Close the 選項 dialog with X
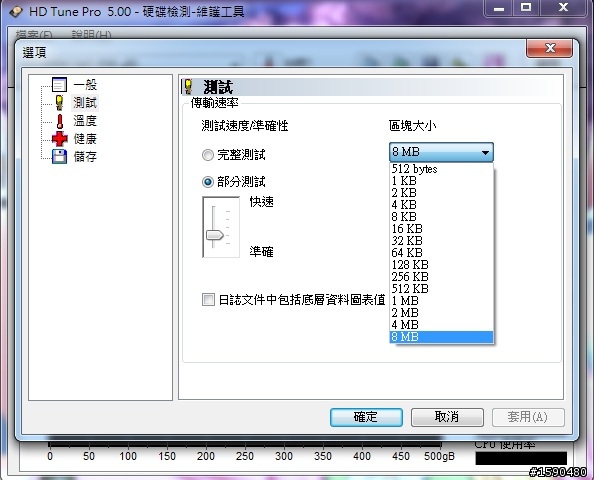594x480 pixels. pos(549,48)
